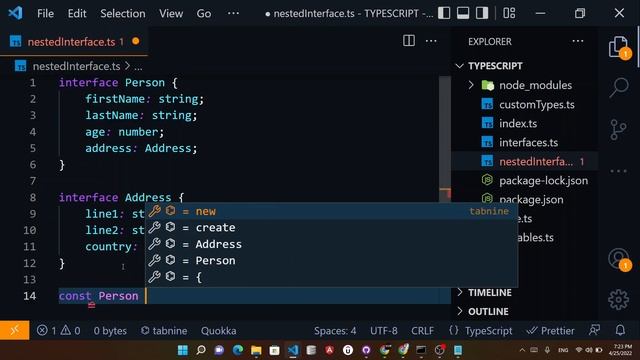Choose the '= new' suggestion
640x360 pixels.
point(331,211)
